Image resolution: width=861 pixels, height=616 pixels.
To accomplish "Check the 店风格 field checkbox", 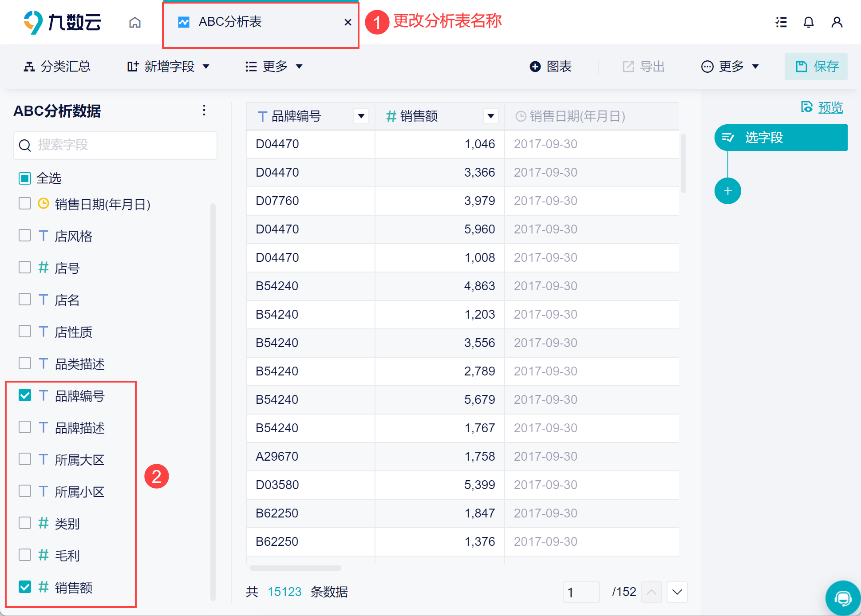I will [25, 236].
